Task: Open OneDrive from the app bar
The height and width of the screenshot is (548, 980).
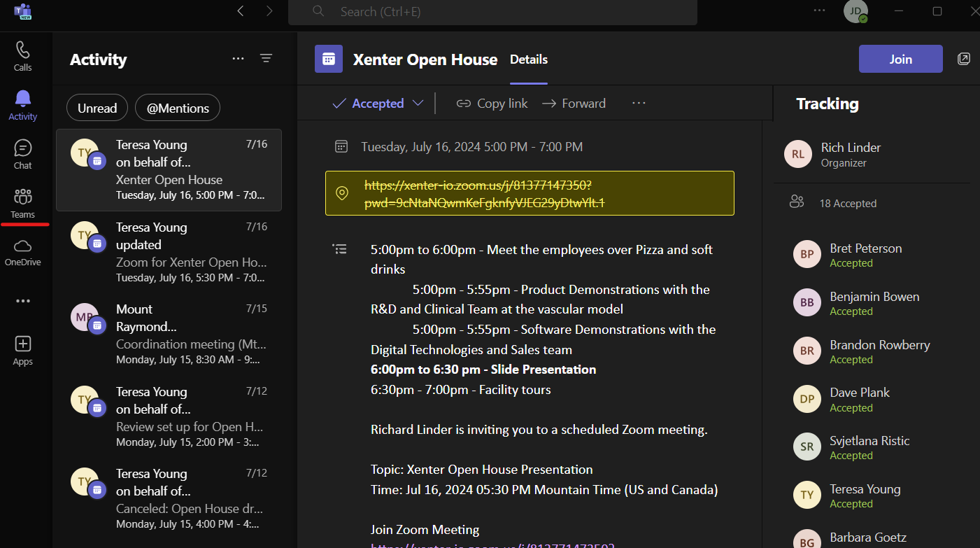Action: pyautogui.click(x=23, y=252)
